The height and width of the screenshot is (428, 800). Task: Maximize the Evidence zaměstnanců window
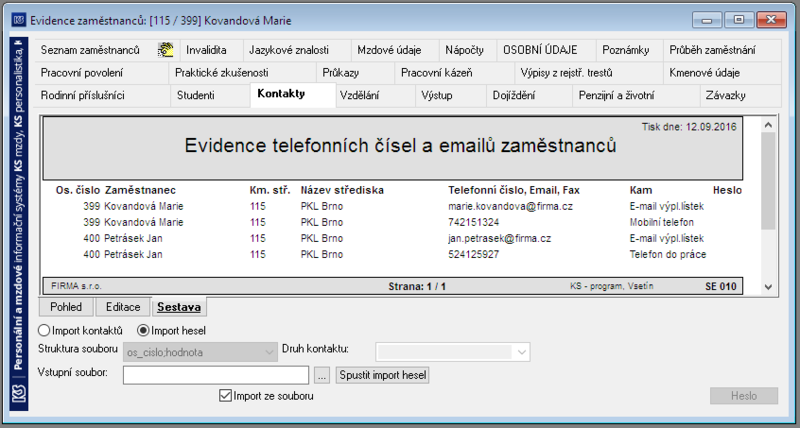pyautogui.click(x=738, y=20)
